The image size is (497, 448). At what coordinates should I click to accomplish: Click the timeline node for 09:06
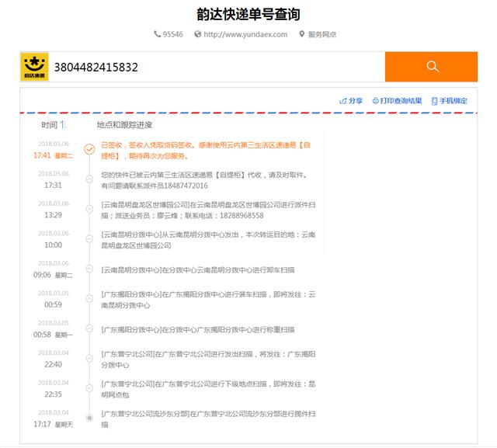point(90,269)
